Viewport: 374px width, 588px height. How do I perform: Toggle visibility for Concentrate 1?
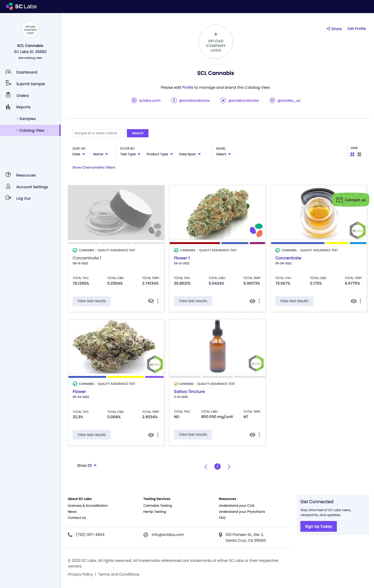[x=151, y=301]
